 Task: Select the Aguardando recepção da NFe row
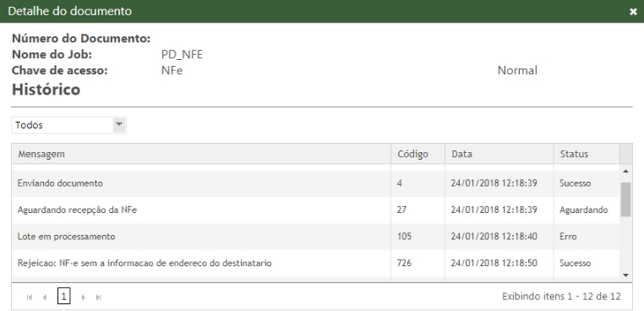[x=315, y=210]
